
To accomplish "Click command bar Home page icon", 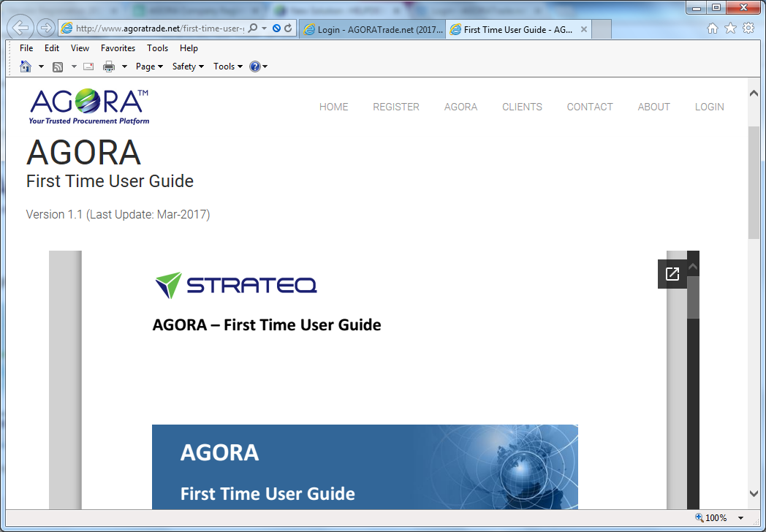I will 26,66.
